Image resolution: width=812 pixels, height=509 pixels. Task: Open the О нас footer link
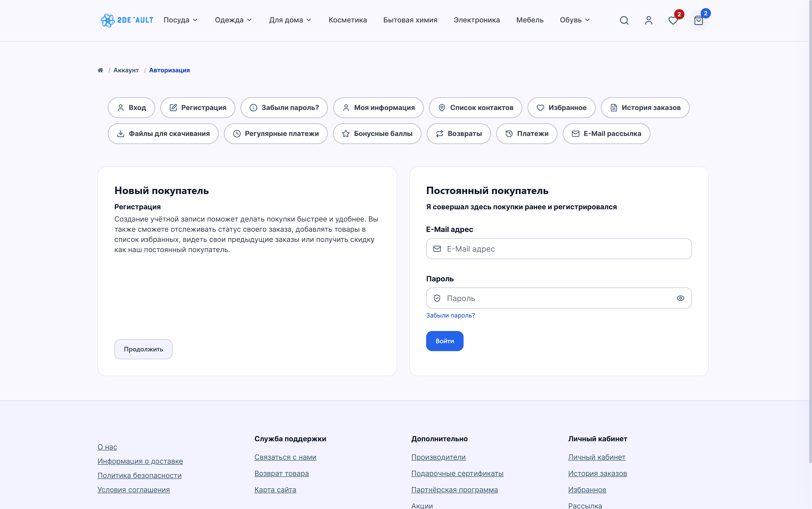(107, 447)
